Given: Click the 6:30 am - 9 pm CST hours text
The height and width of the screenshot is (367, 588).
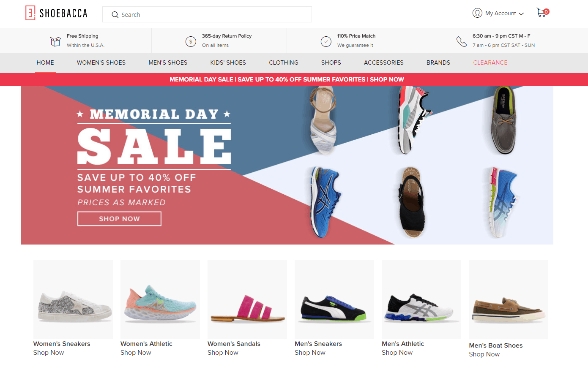Looking at the screenshot, I should tap(501, 36).
